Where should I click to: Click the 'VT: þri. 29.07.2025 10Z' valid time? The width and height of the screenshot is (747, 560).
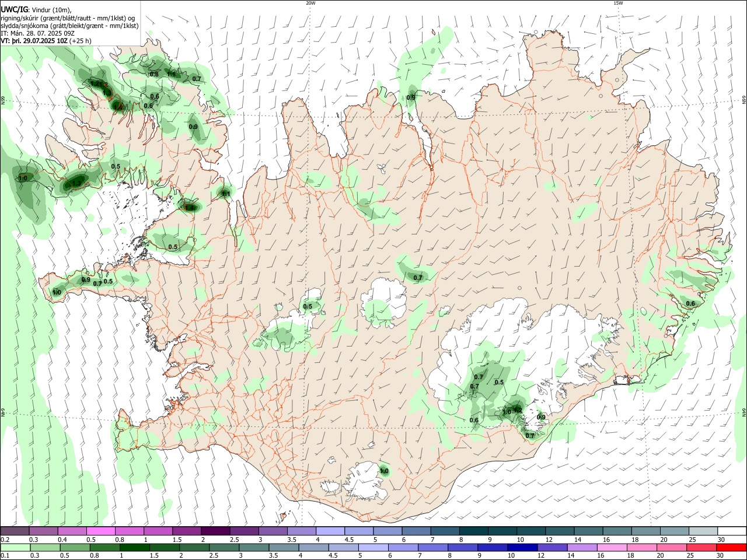coord(34,41)
